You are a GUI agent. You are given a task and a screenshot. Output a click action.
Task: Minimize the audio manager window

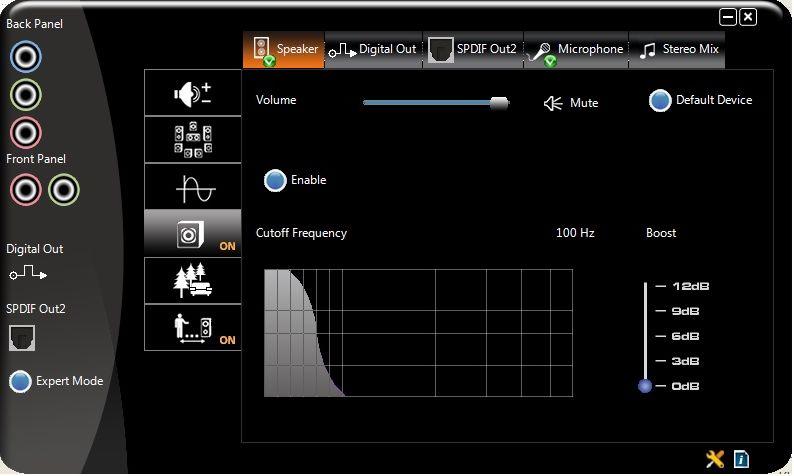728,17
